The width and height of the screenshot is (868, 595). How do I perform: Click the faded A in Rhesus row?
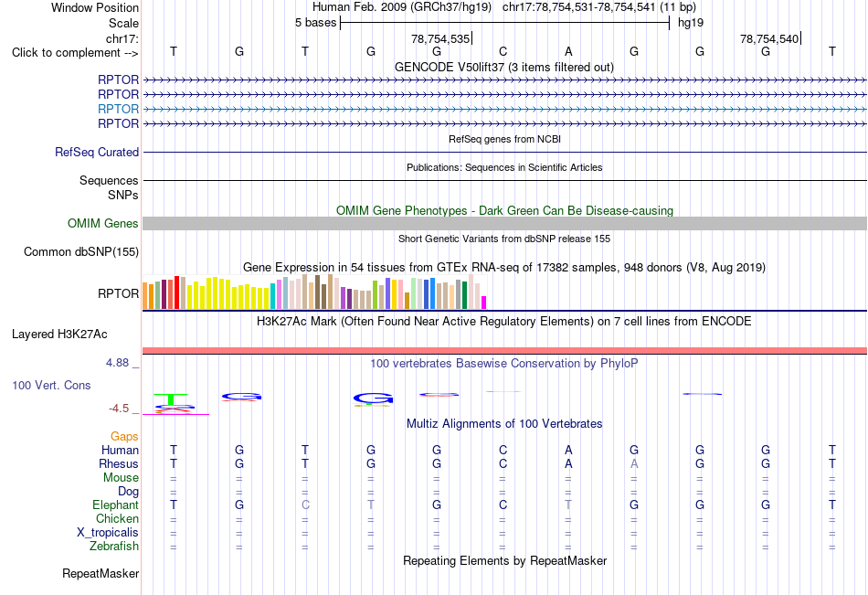tap(634, 463)
